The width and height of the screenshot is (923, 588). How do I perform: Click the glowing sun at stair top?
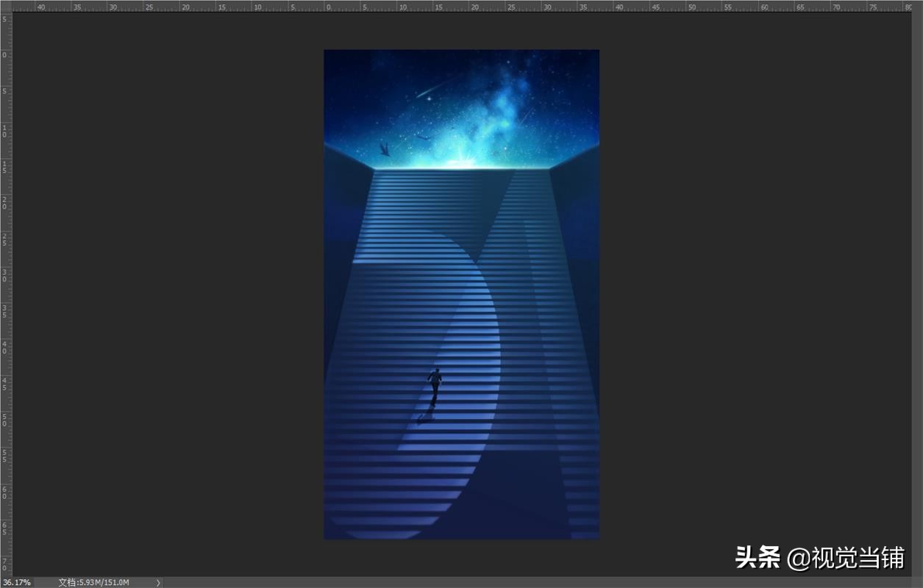(465, 162)
